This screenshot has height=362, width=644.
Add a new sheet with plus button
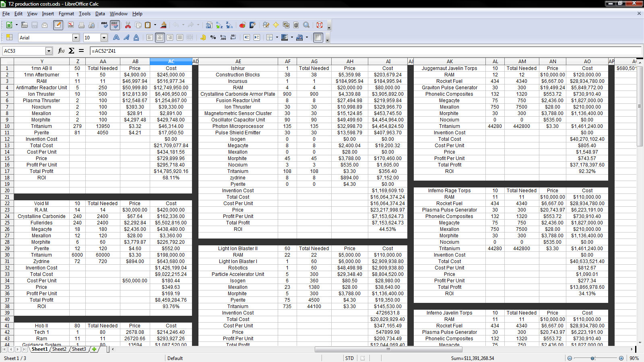pos(94,349)
